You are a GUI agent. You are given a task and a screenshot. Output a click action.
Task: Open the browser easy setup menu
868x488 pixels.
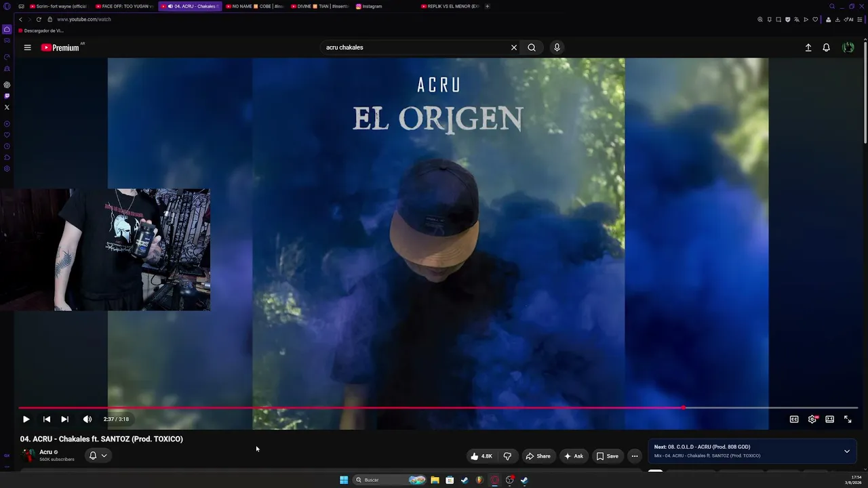pyautogui.click(x=861, y=20)
